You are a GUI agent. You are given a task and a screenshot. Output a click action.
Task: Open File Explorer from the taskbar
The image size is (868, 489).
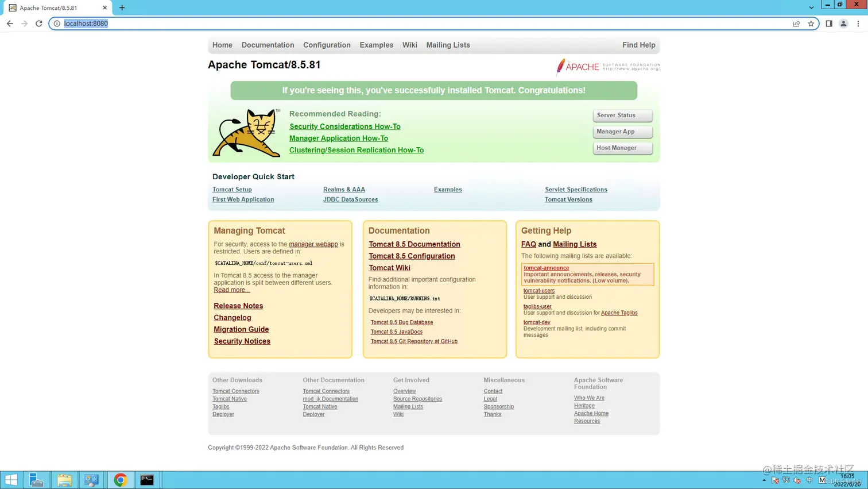click(x=64, y=480)
